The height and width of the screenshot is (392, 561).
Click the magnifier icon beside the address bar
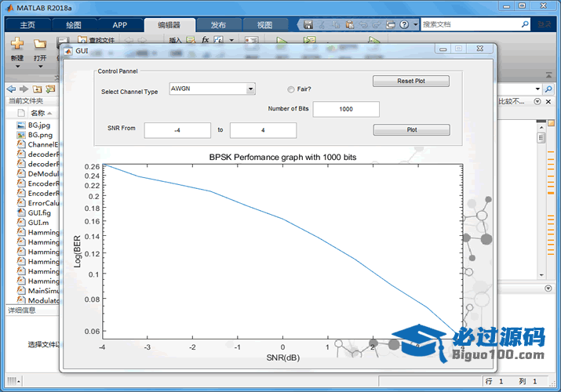(x=548, y=89)
